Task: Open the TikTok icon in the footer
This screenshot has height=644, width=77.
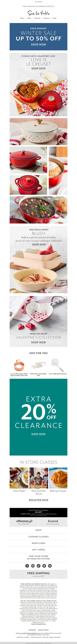Action: click(38, 566)
